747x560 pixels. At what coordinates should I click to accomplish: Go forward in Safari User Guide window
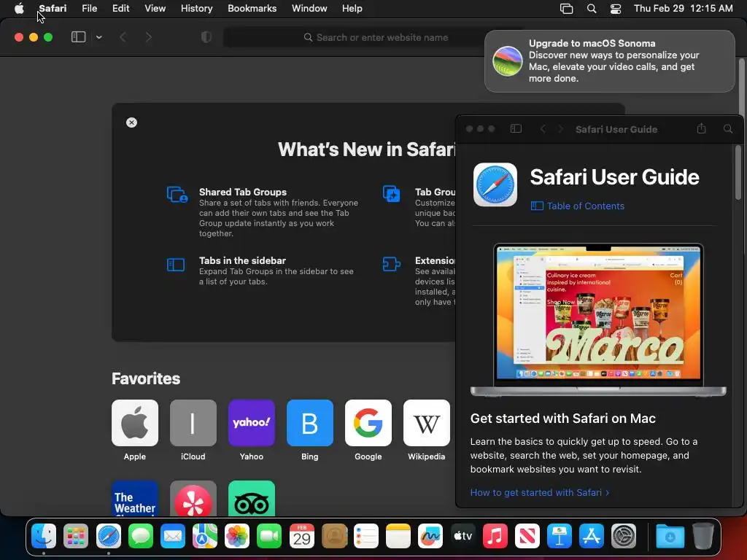click(561, 128)
